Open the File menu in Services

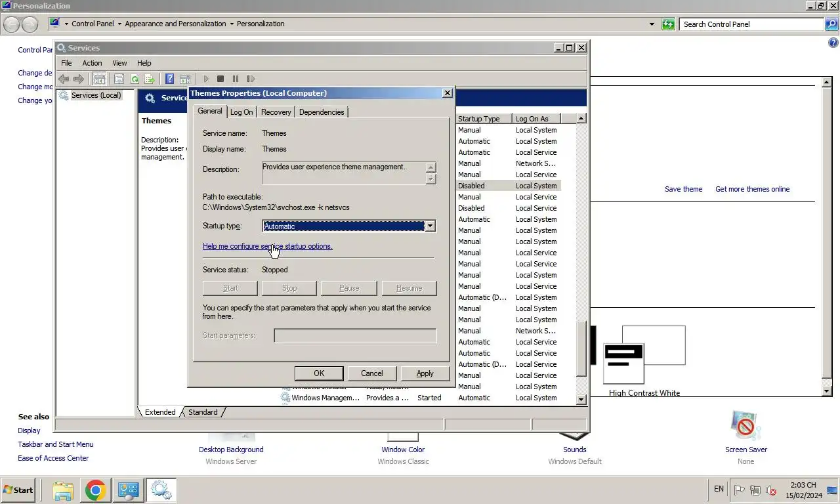click(x=66, y=63)
